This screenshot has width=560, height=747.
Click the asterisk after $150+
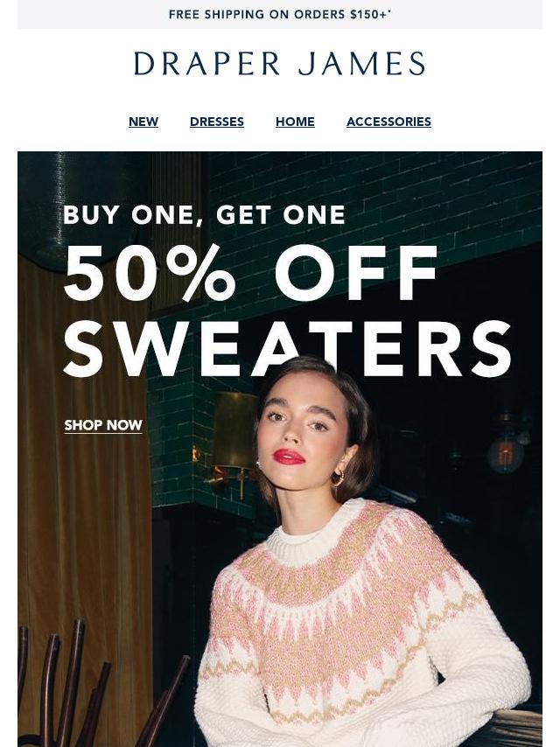coord(390,11)
